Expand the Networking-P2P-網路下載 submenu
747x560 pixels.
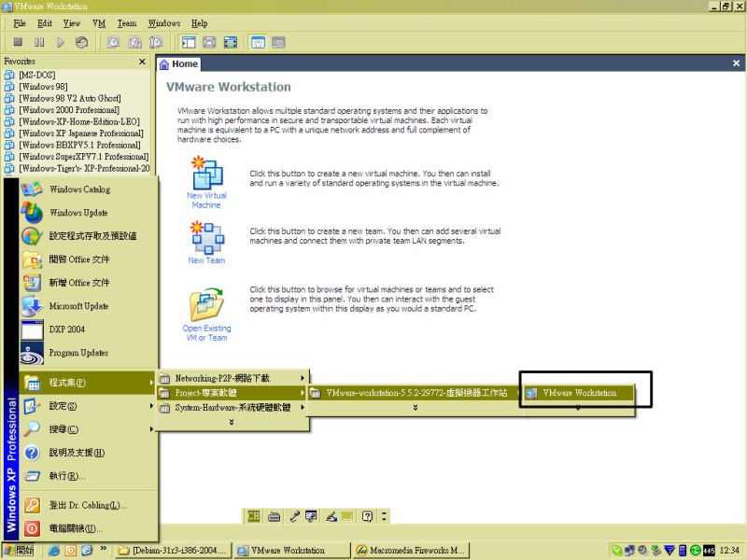[233, 378]
